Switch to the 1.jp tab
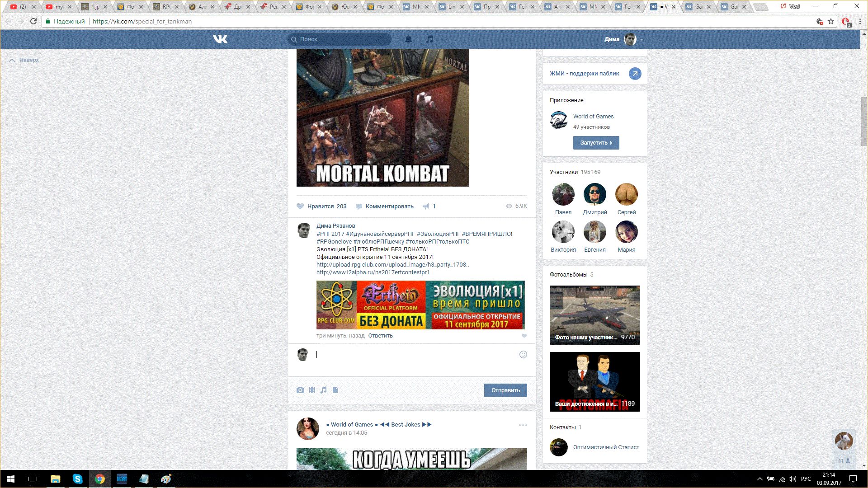 pyautogui.click(x=94, y=7)
